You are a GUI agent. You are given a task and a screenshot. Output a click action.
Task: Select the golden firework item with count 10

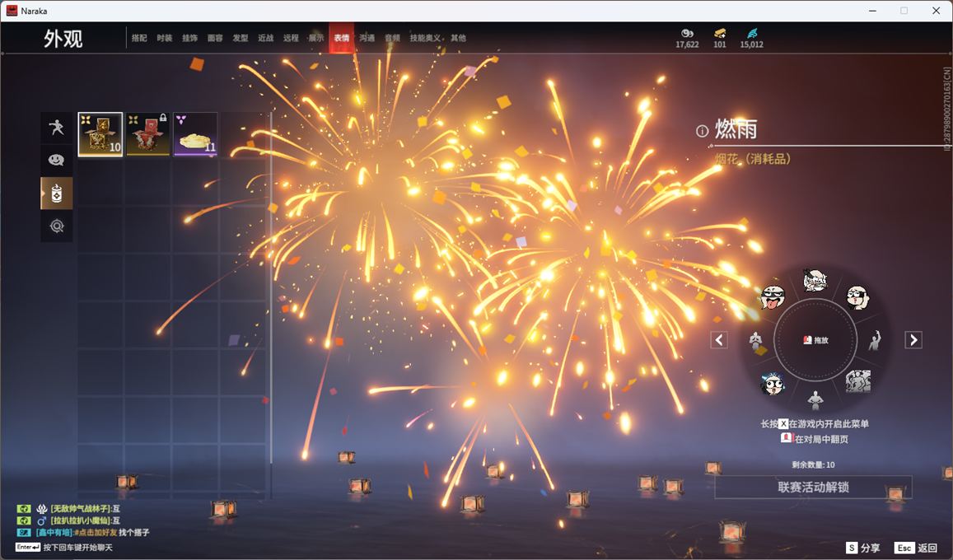(100, 134)
